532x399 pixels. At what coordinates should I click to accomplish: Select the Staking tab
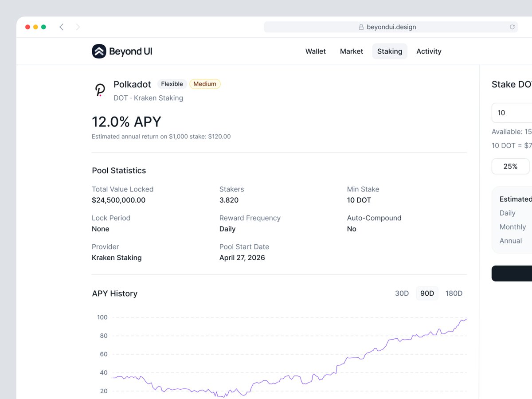click(390, 51)
